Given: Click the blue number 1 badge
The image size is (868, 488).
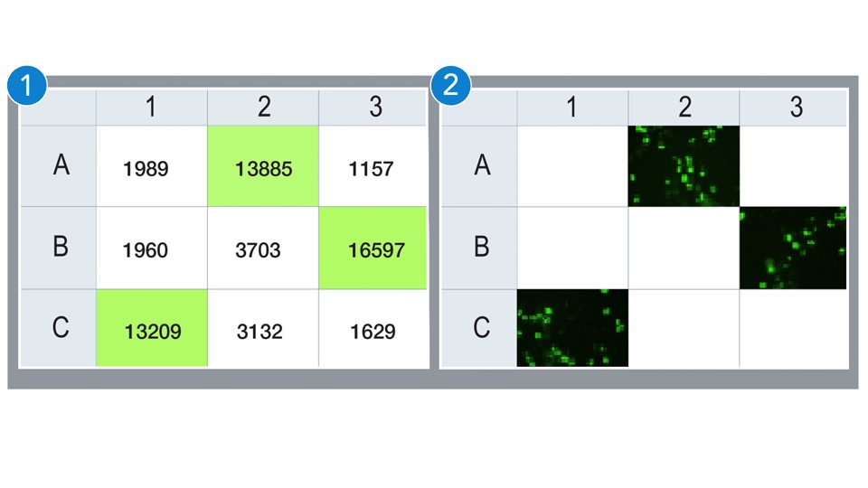Looking at the screenshot, I should coord(26,87).
